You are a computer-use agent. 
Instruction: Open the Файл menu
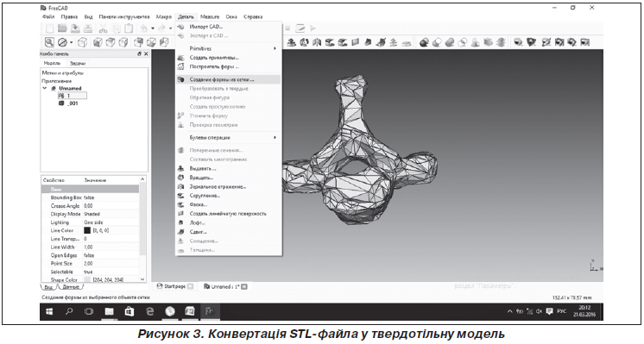48,16
